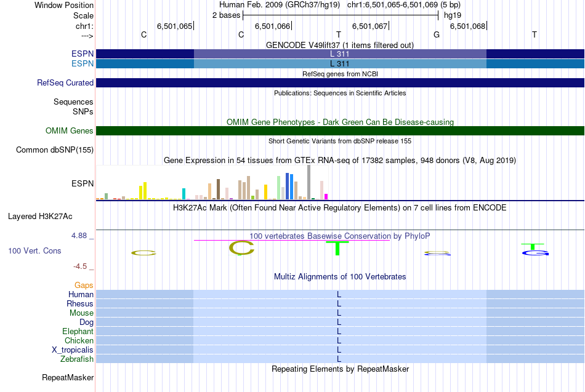The height and width of the screenshot is (392, 585).
Task: Click the Dog alignment row label
Action: (x=86, y=322)
